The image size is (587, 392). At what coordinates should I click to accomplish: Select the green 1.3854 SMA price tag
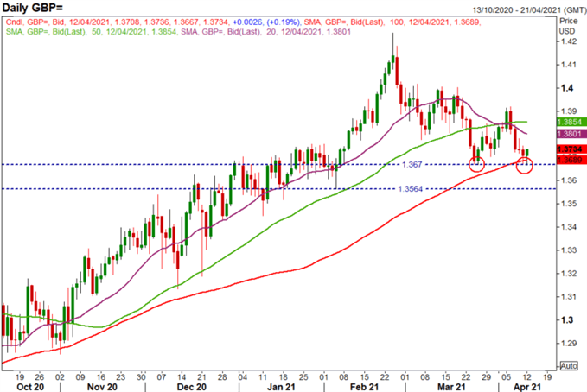[x=571, y=122]
